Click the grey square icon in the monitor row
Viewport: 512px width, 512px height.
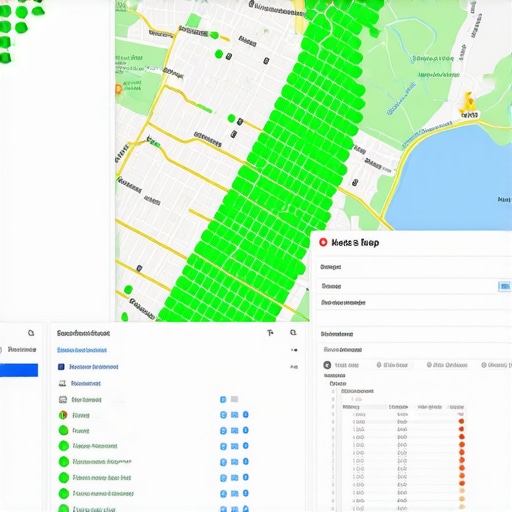[234, 399]
